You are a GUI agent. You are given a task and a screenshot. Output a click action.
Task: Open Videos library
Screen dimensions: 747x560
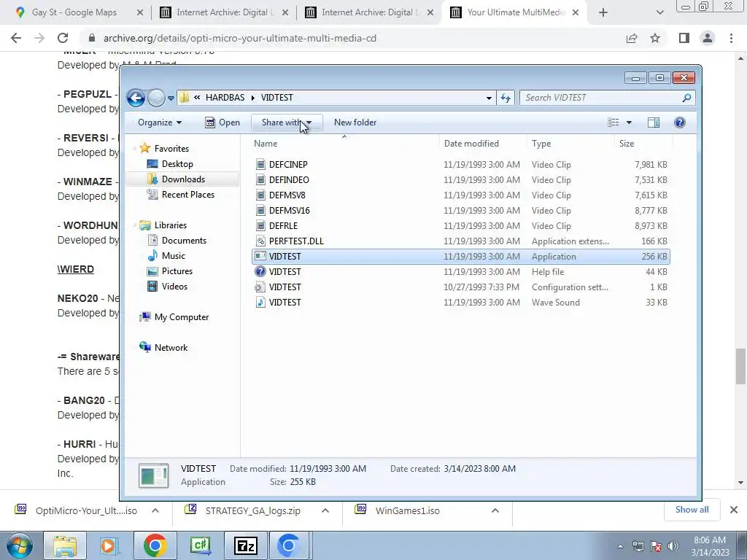(x=174, y=286)
